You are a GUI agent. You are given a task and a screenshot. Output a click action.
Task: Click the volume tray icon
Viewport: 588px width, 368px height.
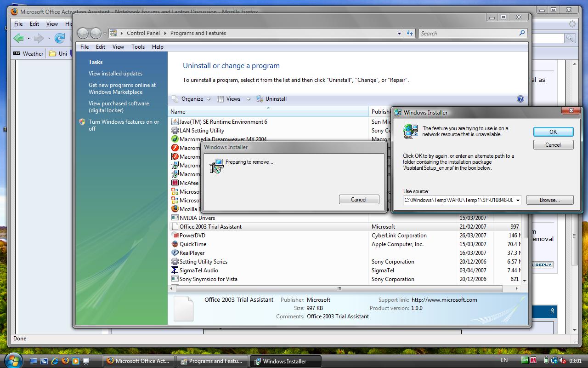563,361
